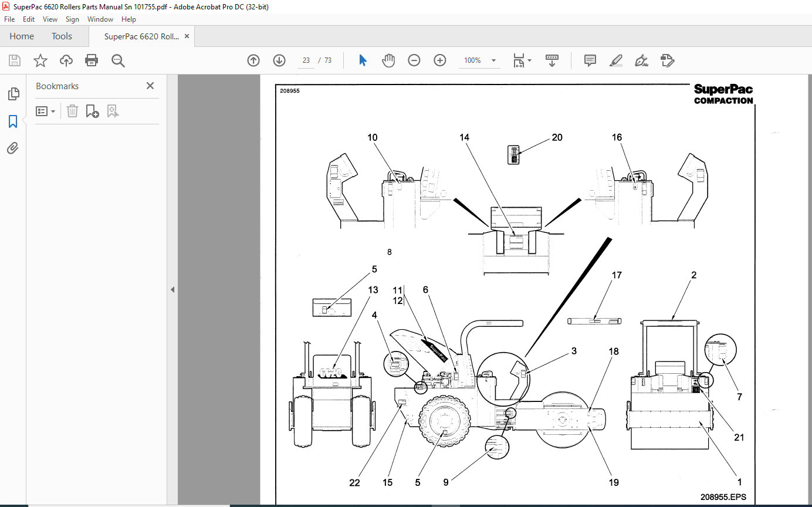Click the page number field showing 23
812x507 pixels.
[306, 60]
